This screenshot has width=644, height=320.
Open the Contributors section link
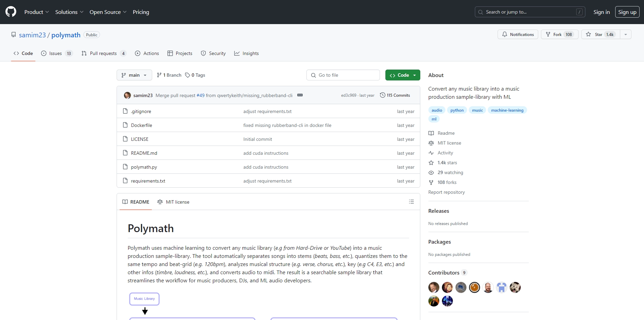pyautogui.click(x=448, y=272)
